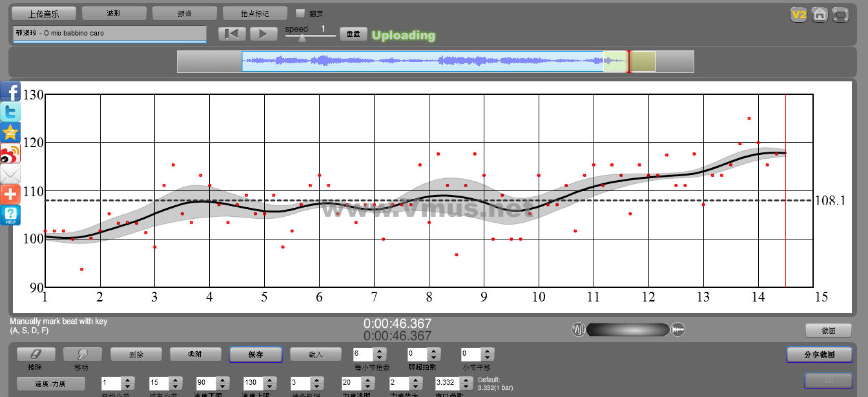Switch to the 波形 waveform view
The width and height of the screenshot is (868, 397).
(x=114, y=14)
